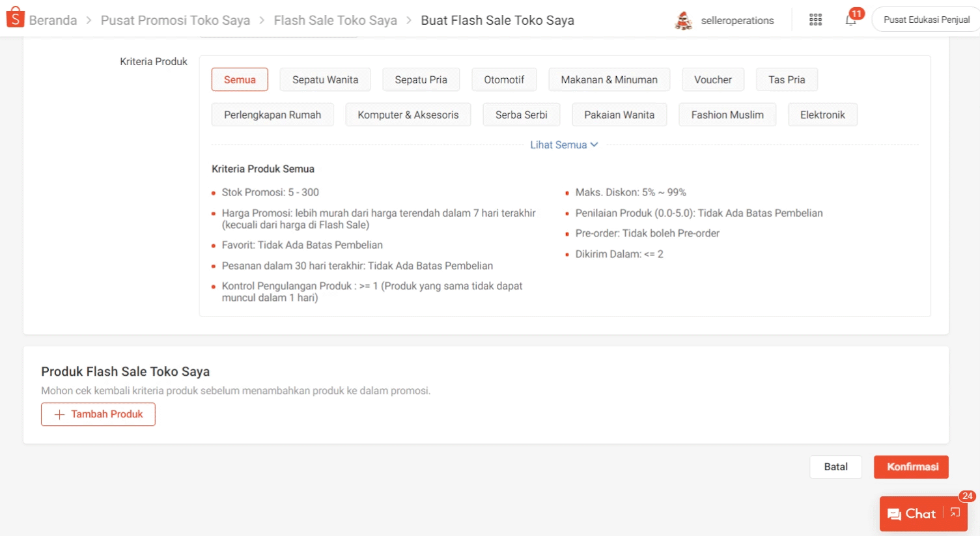
Task: Expand Lihat Semua categories
Action: (x=563, y=145)
